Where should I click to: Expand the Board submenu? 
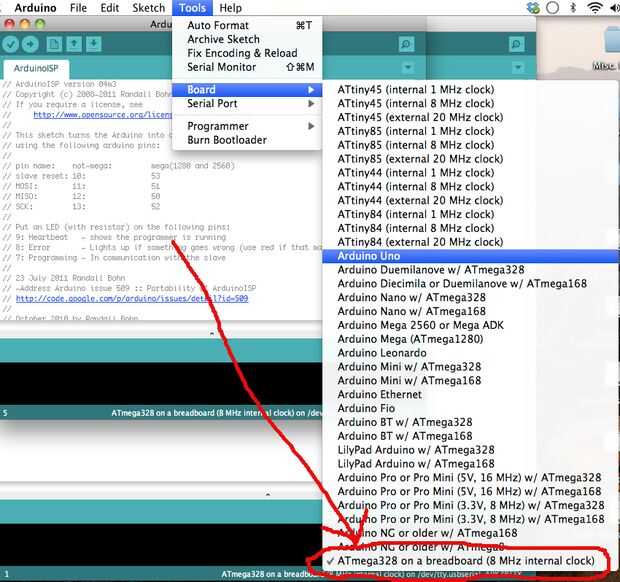pos(247,90)
